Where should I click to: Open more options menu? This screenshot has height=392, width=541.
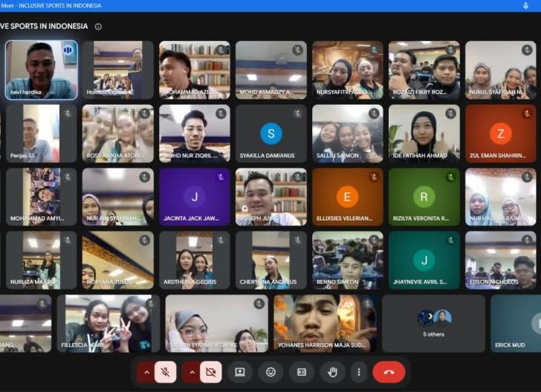[x=359, y=372]
